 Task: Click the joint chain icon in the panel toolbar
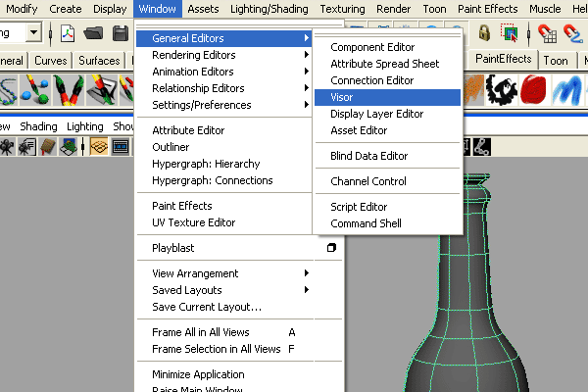click(x=481, y=147)
